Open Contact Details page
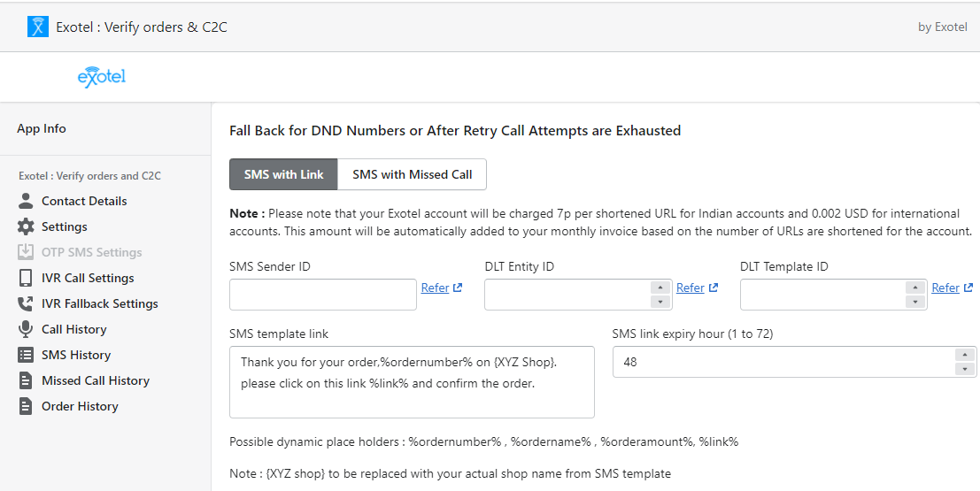Screen dimensions: 980x491 pyautogui.click(x=84, y=201)
